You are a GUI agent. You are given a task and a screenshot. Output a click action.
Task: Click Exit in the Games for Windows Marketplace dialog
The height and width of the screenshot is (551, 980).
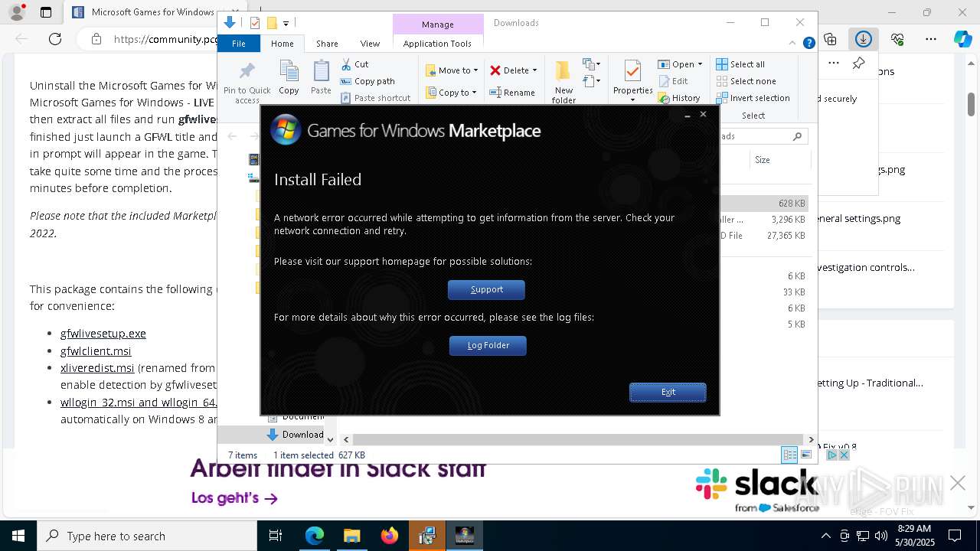(668, 392)
